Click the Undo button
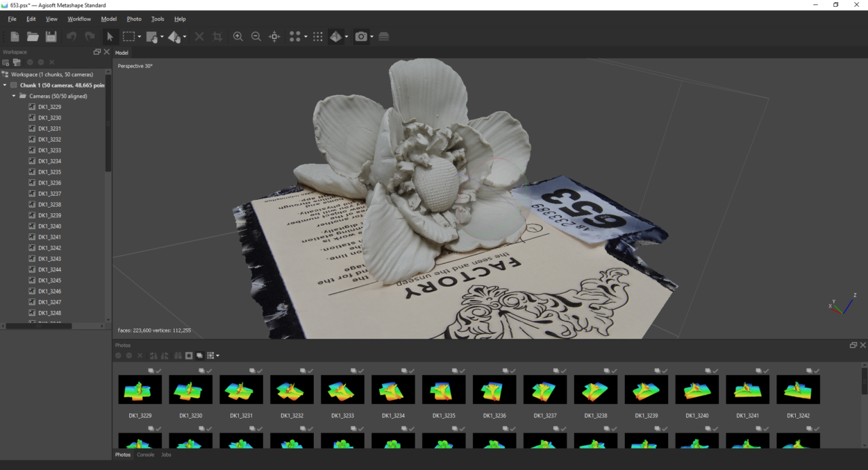 71,36
